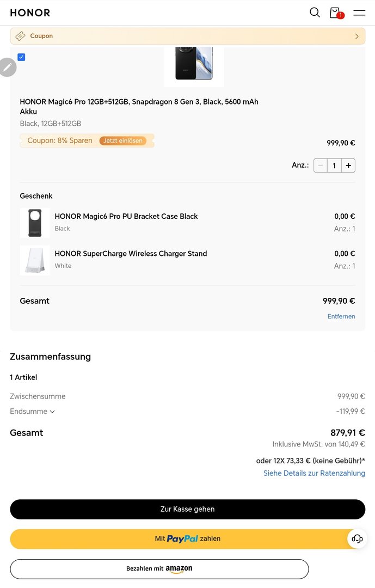Redeem coupon with Jetzt einlösen
This screenshot has height=588, width=375.
click(x=122, y=140)
